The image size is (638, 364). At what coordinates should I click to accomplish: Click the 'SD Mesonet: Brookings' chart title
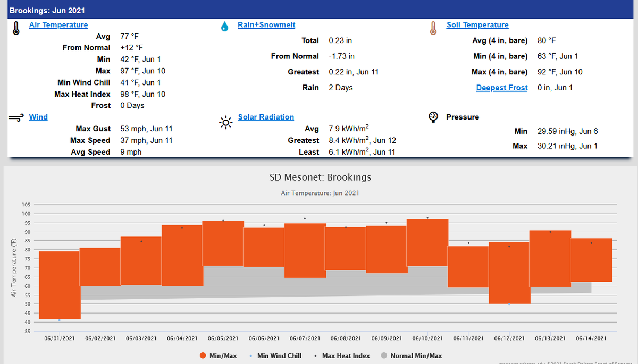coord(320,177)
